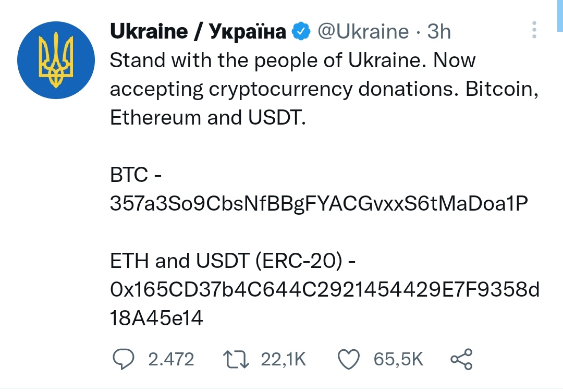563x392 pixels.
Task: Click the "Ethereum and USDT." text line
Action: pyautogui.click(x=208, y=117)
